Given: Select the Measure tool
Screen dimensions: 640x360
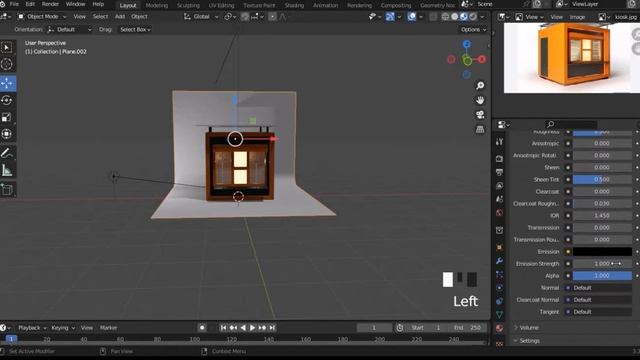Looking at the screenshot, I should click(x=7, y=170).
